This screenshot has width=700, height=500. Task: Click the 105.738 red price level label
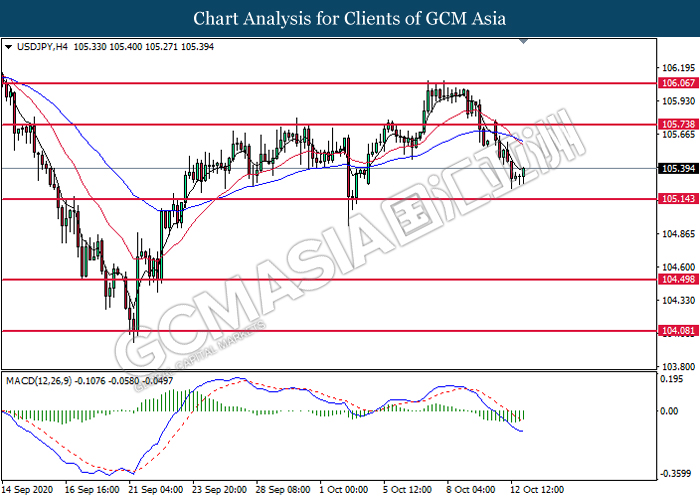678,125
